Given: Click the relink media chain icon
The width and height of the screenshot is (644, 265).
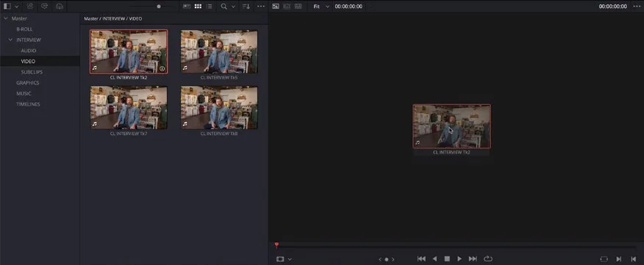Looking at the screenshot, I should coord(30,6).
